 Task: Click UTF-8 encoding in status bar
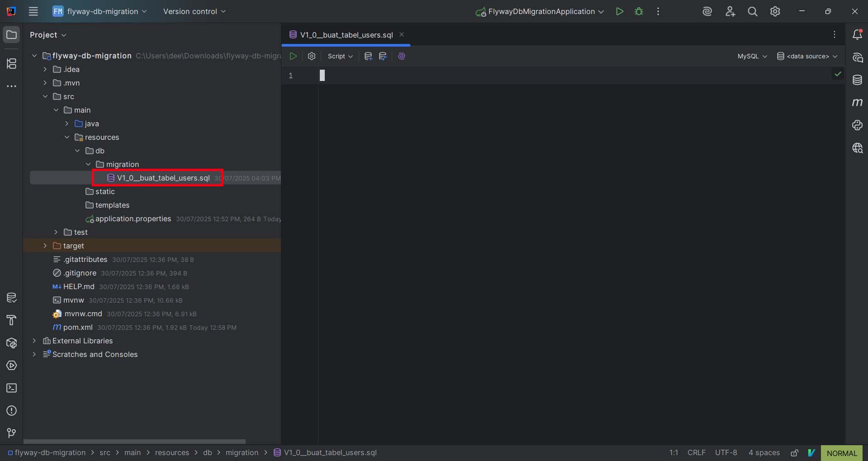click(726, 453)
